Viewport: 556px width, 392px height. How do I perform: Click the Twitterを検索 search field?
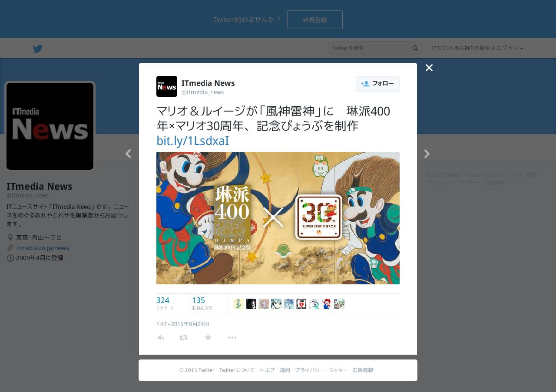(x=374, y=48)
